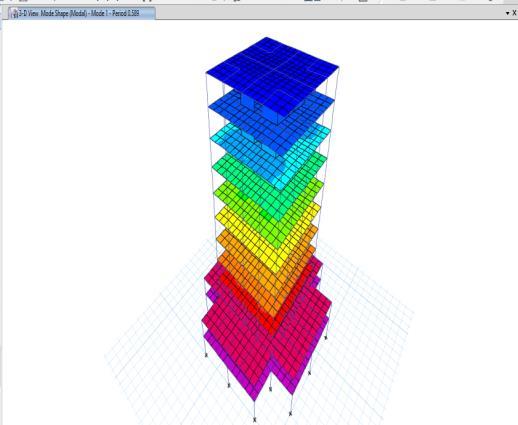Close the 3-D view panel with X

514,13
